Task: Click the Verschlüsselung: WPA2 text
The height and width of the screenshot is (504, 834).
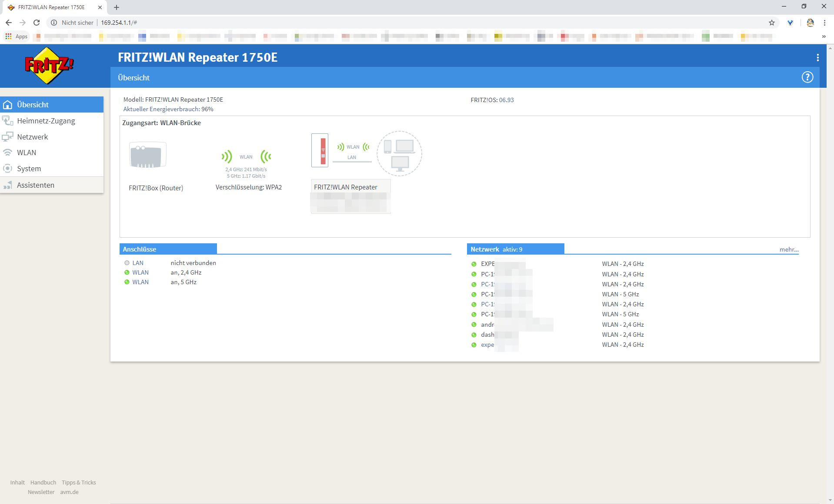Action: click(x=249, y=187)
